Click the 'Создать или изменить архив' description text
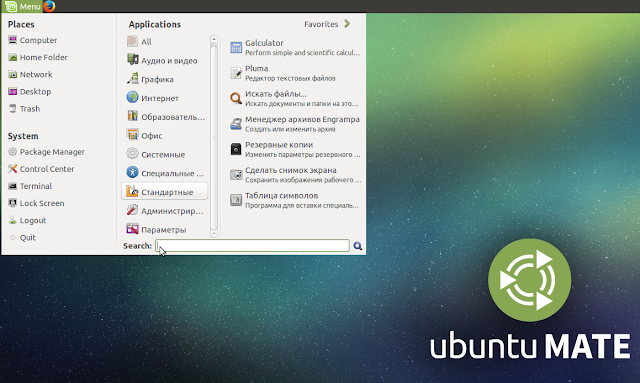The width and height of the screenshot is (640, 383). 290,129
